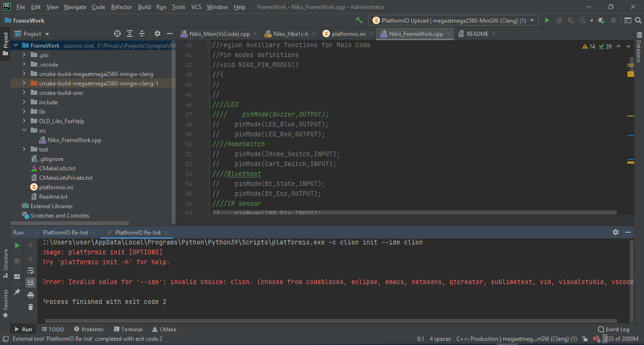Toggle the Project side tool window button

[x=5, y=44]
